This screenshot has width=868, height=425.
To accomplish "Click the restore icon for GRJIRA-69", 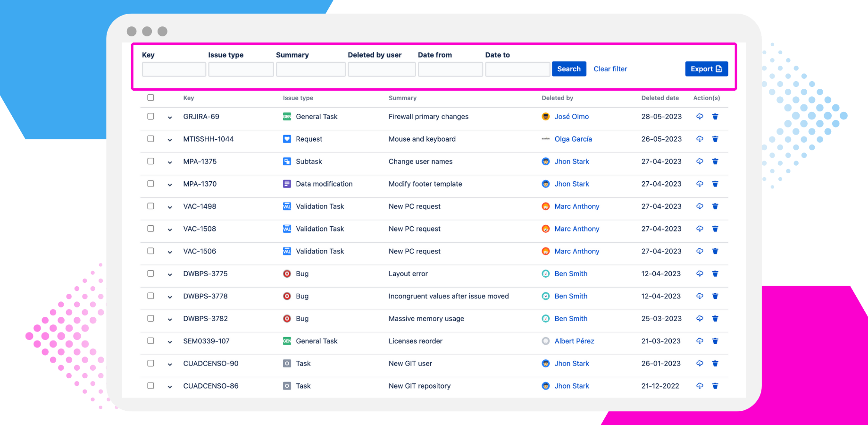I will point(700,116).
